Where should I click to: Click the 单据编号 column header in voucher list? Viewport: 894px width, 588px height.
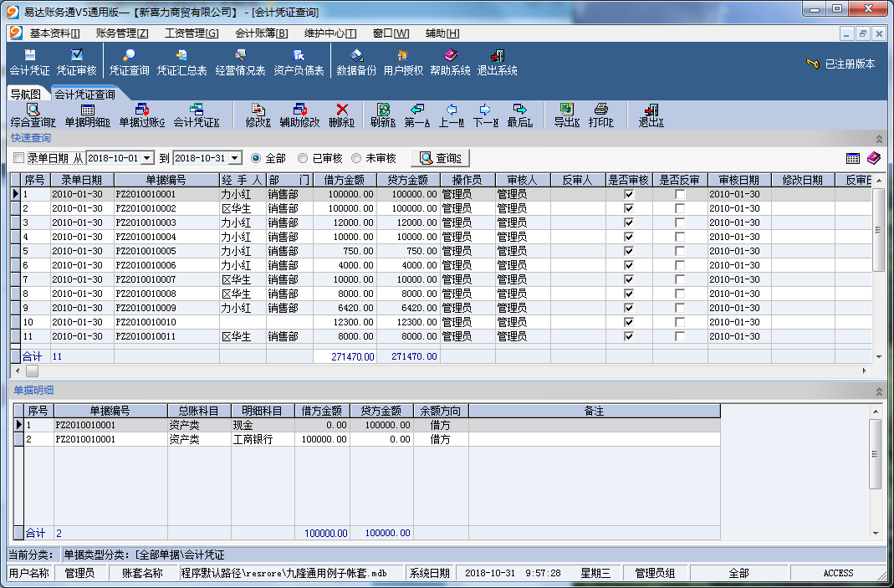166,180
